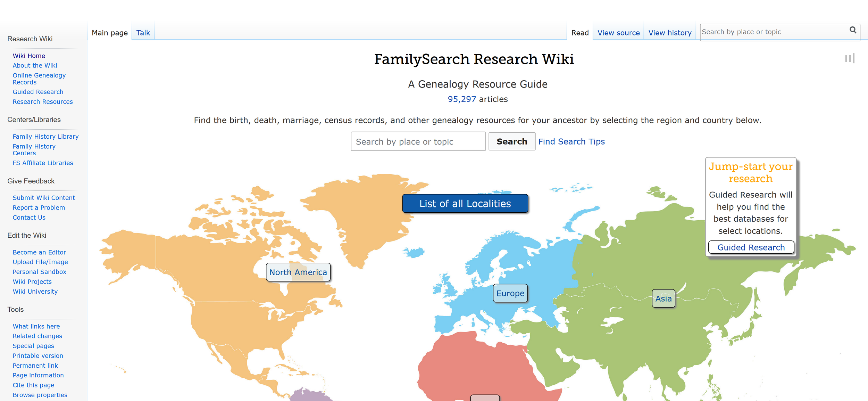
Task: Select the Asia map label
Action: click(663, 298)
